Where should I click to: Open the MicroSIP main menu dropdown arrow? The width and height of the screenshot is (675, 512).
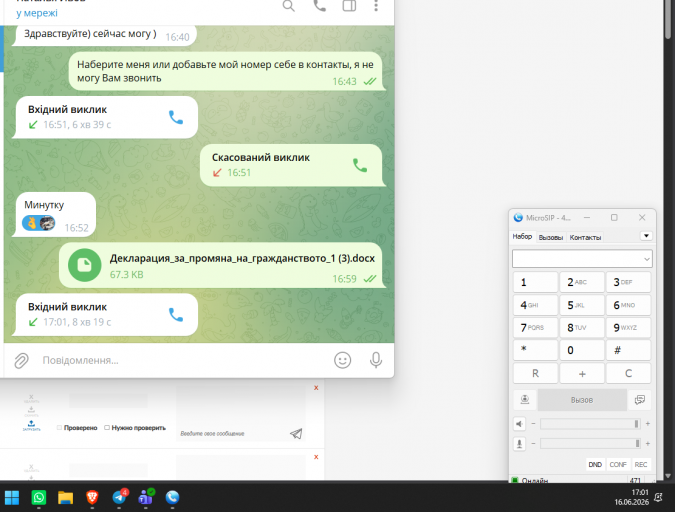coord(646,236)
